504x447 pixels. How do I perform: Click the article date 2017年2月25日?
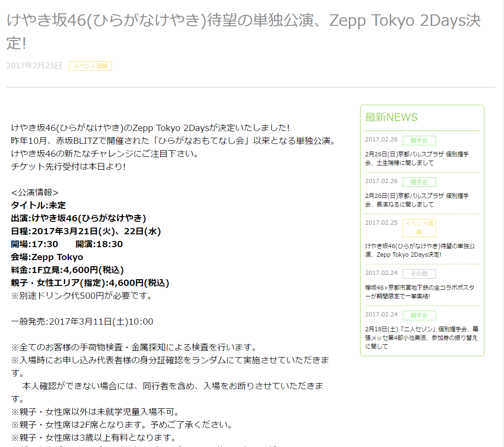click(34, 65)
